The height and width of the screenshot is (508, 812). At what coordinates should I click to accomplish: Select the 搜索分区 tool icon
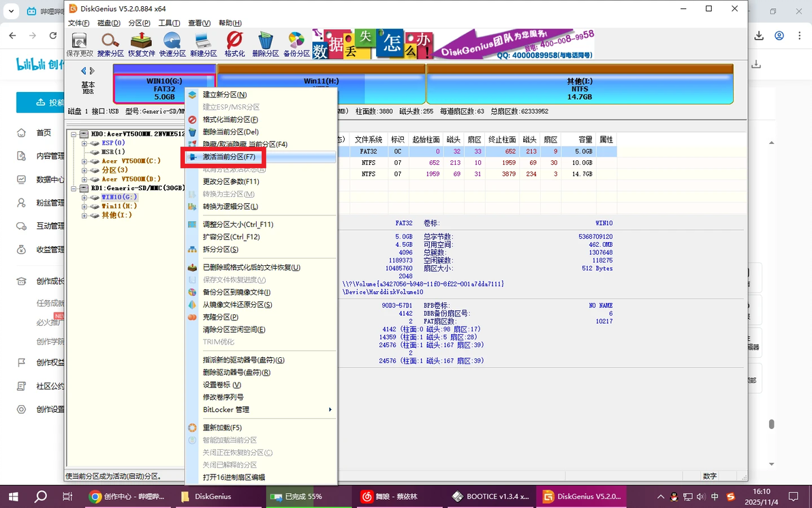110,44
